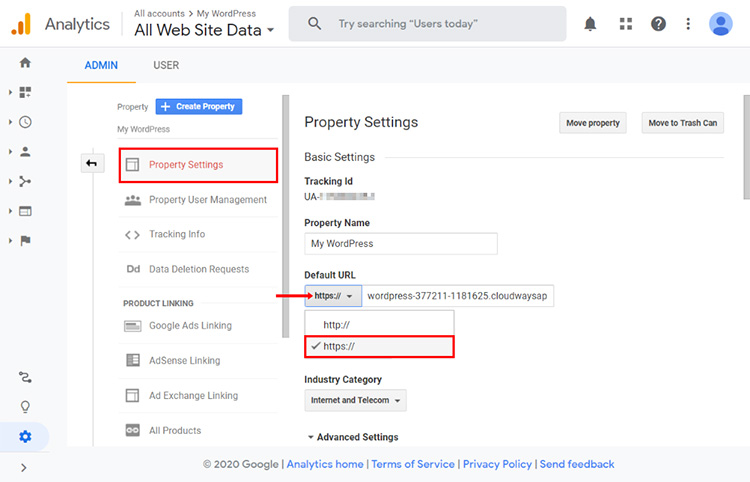Click the notifications bell icon
The height and width of the screenshot is (482, 750).
591,24
